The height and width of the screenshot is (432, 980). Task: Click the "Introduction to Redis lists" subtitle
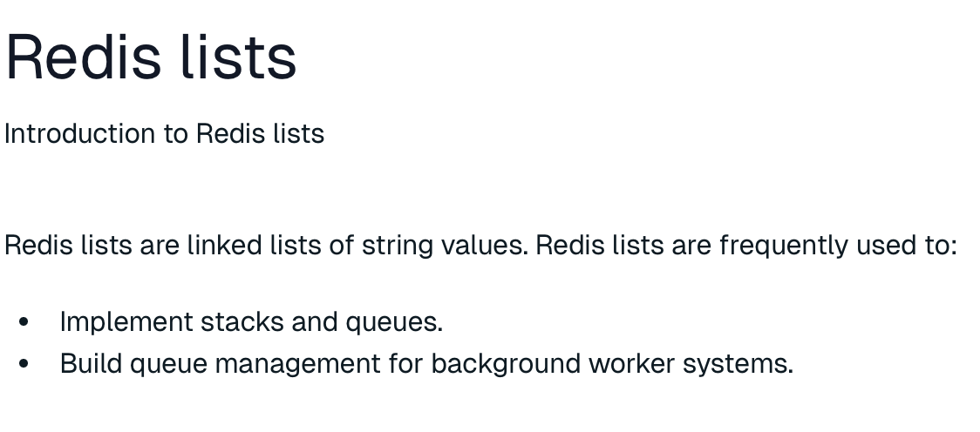coord(164,134)
